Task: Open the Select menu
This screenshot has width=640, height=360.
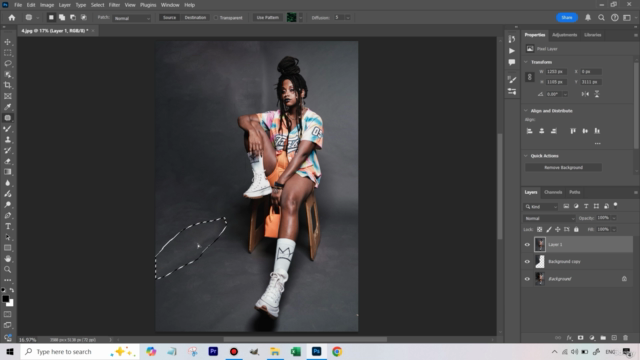Action: 97,5
